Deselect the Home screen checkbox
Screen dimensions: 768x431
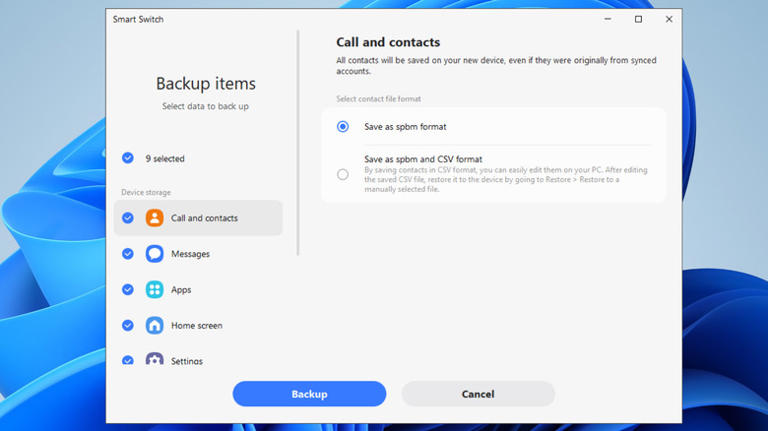pos(127,326)
